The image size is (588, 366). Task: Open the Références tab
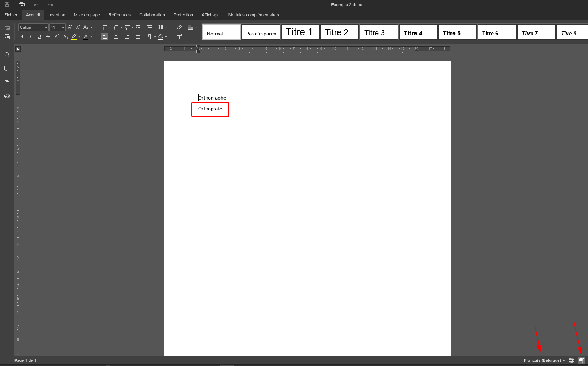pyautogui.click(x=119, y=15)
